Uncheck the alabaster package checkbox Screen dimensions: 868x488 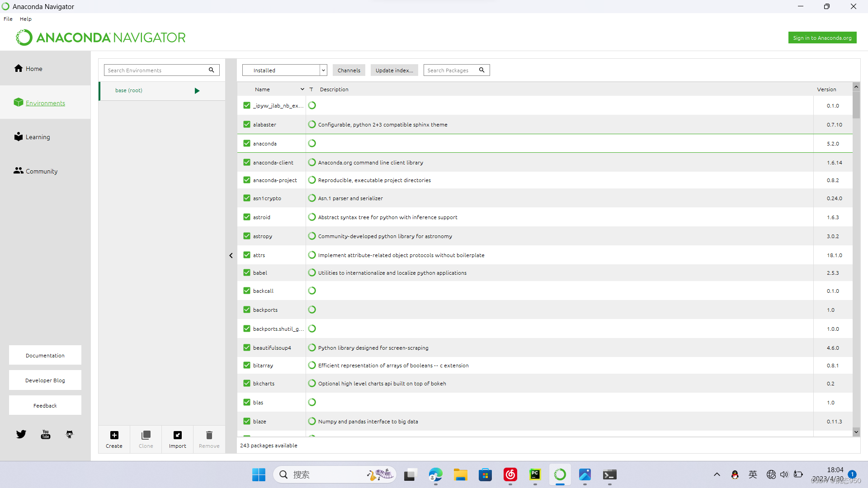pyautogui.click(x=247, y=124)
